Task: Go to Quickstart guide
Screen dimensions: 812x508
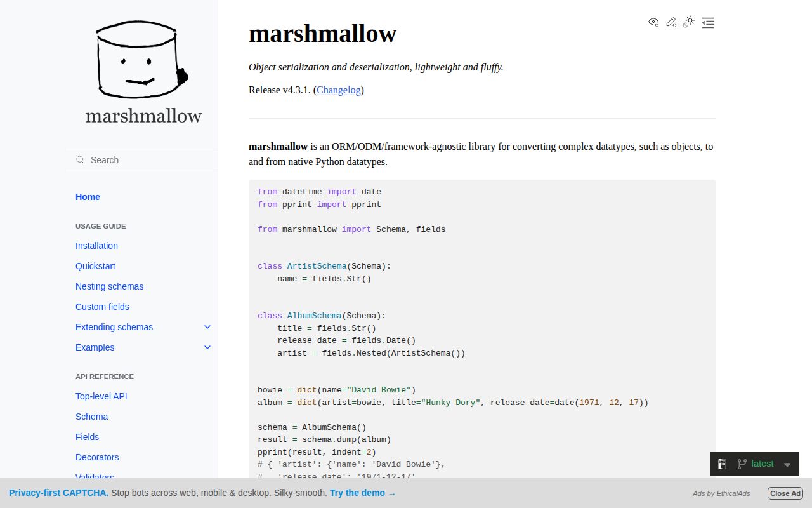Action: [x=95, y=266]
